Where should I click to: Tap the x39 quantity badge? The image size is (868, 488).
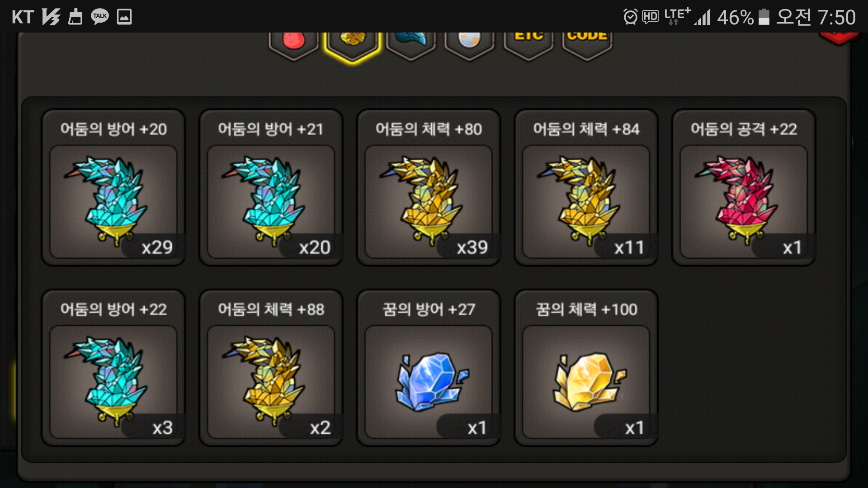click(472, 247)
